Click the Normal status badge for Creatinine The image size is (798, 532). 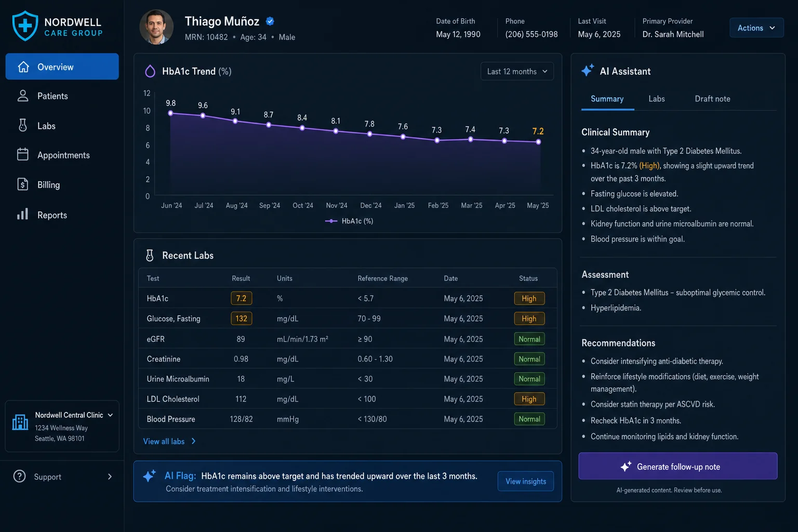(x=529, y=359)
